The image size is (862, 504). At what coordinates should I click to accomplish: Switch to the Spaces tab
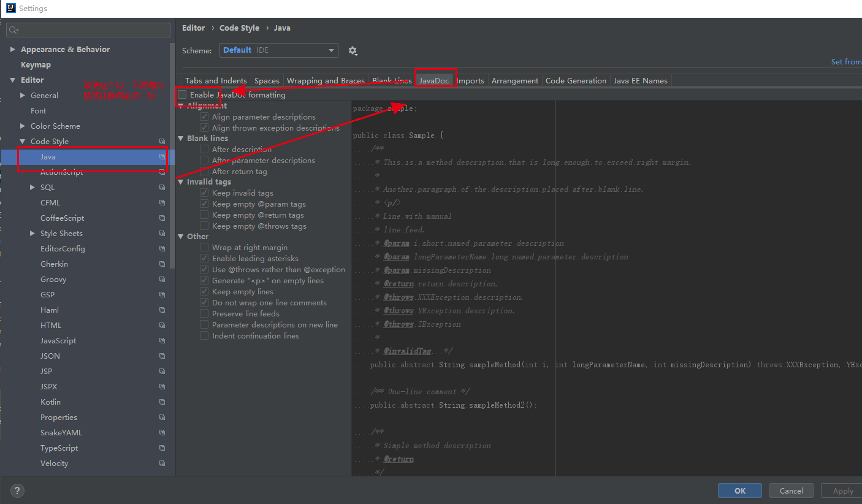click(x=267, y=81)
